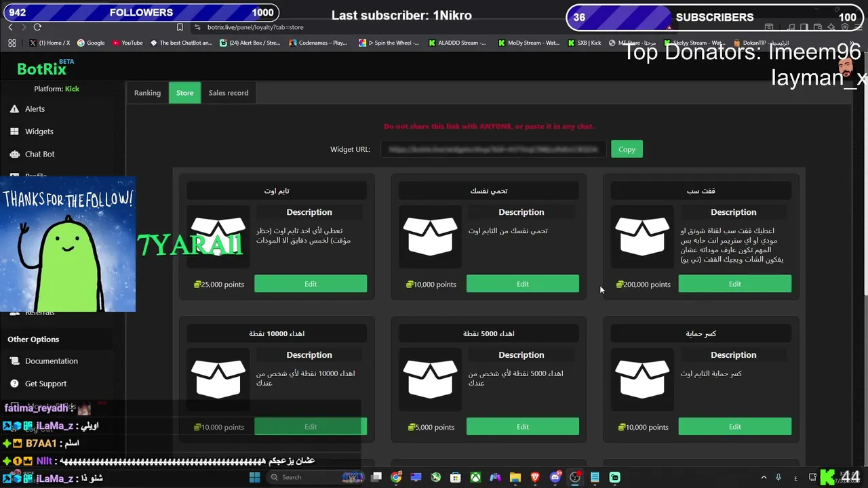The width and height of the screenshot is (868, 488).
Task: Click the BotRix logo
Action: pos(45,68)
